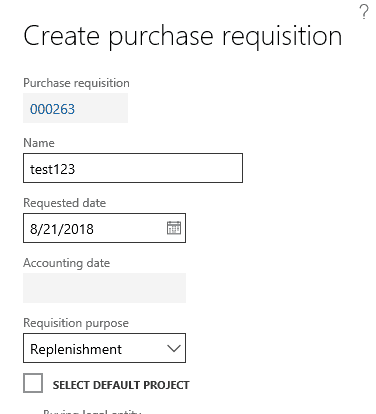Screen dimensions: 376x414
Task: Click into the Name field containing test123
Action: (133, 168)
